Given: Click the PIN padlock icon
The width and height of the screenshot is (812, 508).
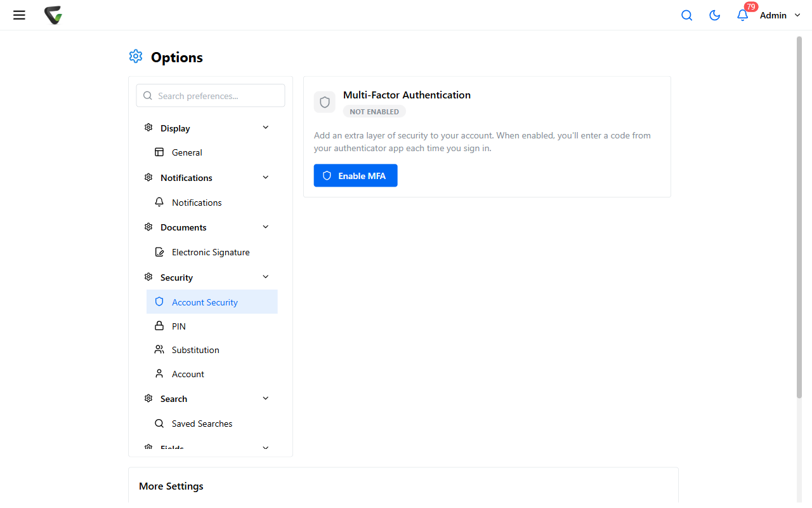Looking at the screenshot, I should tap(159, 326).
